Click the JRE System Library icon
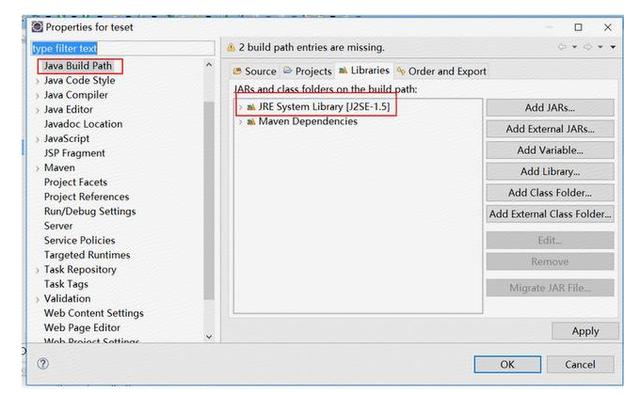640x394 pixels. (251, 107)
